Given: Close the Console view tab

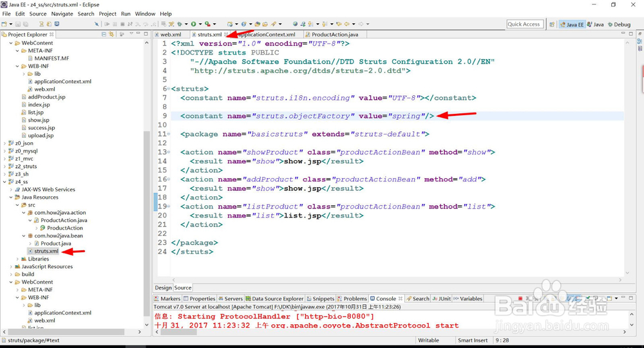Looking at the screenshot, I should [x=400, y=298].
